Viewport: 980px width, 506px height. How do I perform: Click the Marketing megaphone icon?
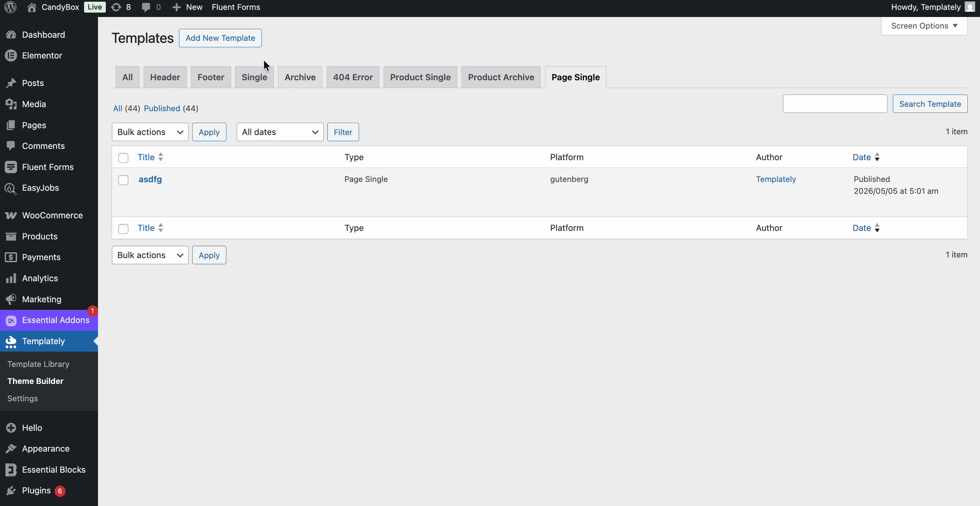click(11, 299)
